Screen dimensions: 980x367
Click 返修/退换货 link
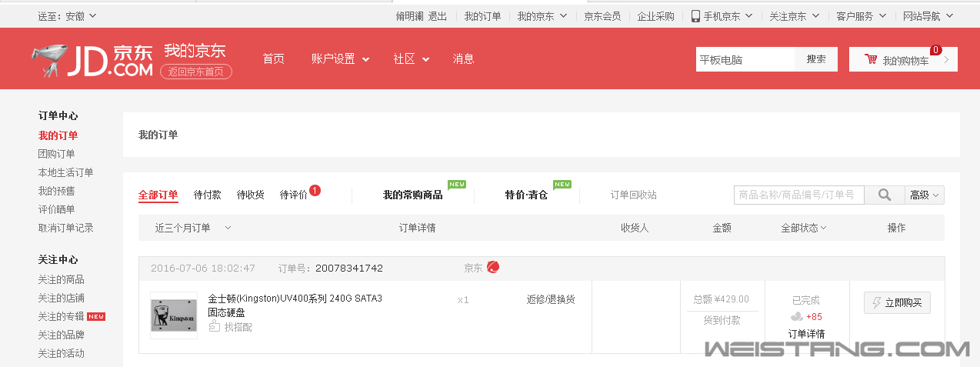click(x=551, y=299)
